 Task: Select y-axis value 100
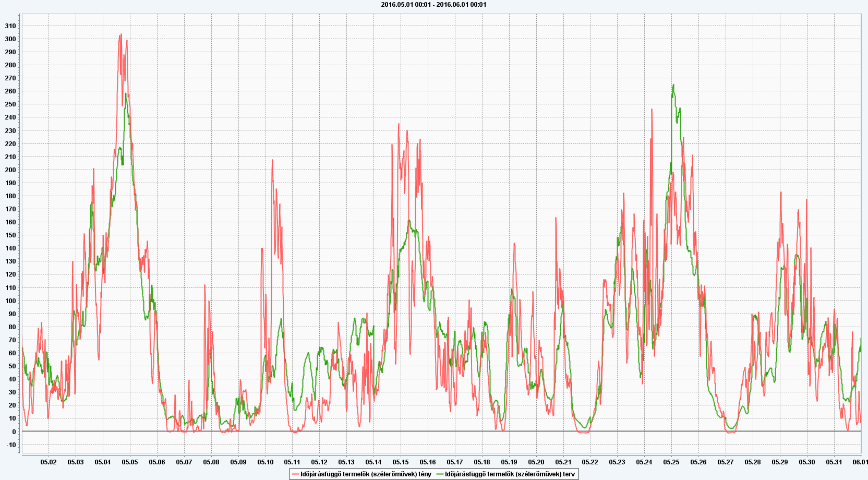[10, 301]
